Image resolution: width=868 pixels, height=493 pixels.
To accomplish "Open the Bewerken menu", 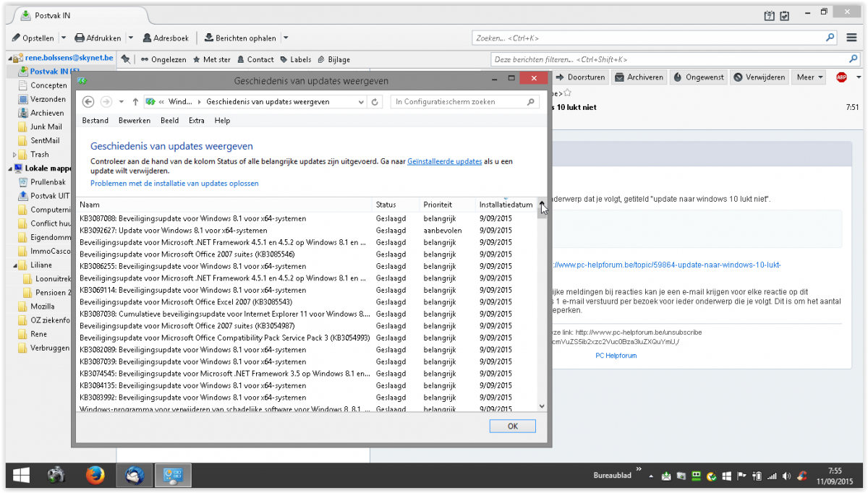I will coord(135,121).
